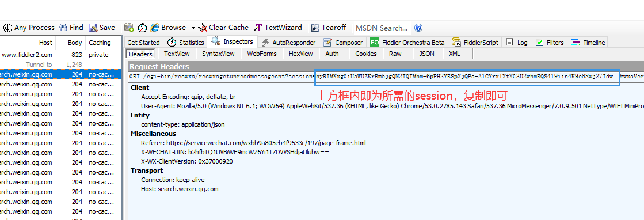Image resolution: width=644 pixels, height=220 pixels.
Task: Select the WebForms inspector tab
Action: 262,54
